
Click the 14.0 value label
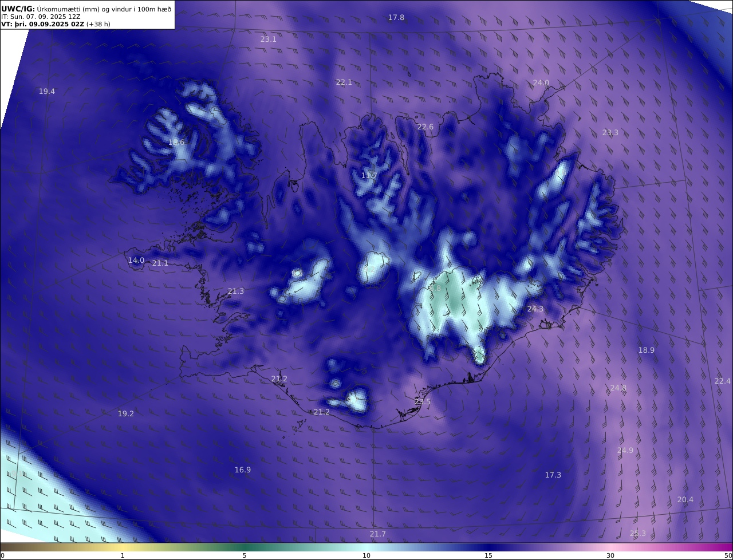coord(136,261)
